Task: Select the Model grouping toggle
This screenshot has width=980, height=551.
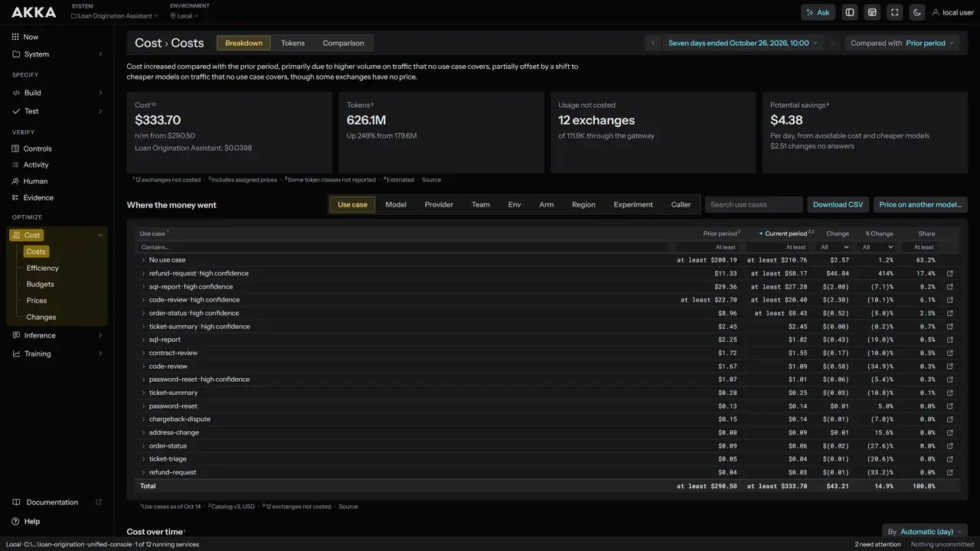Action: [x=396, y=204]
